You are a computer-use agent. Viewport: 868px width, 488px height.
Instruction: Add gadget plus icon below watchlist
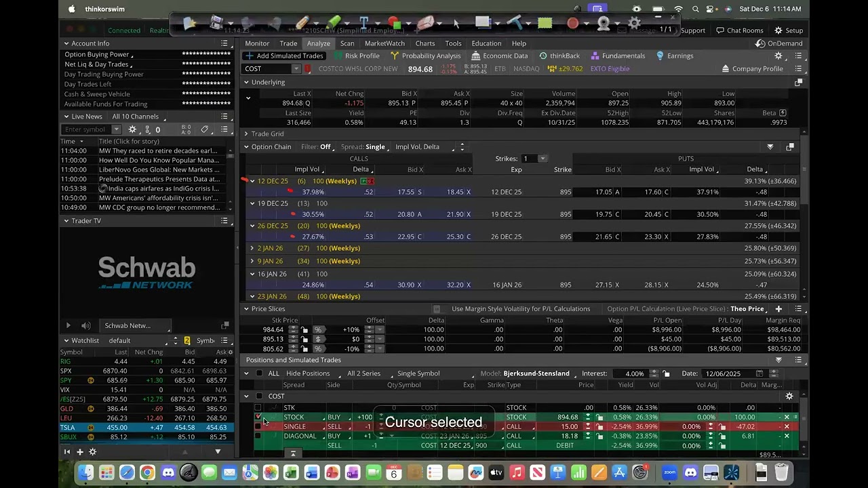pos(79,452)
